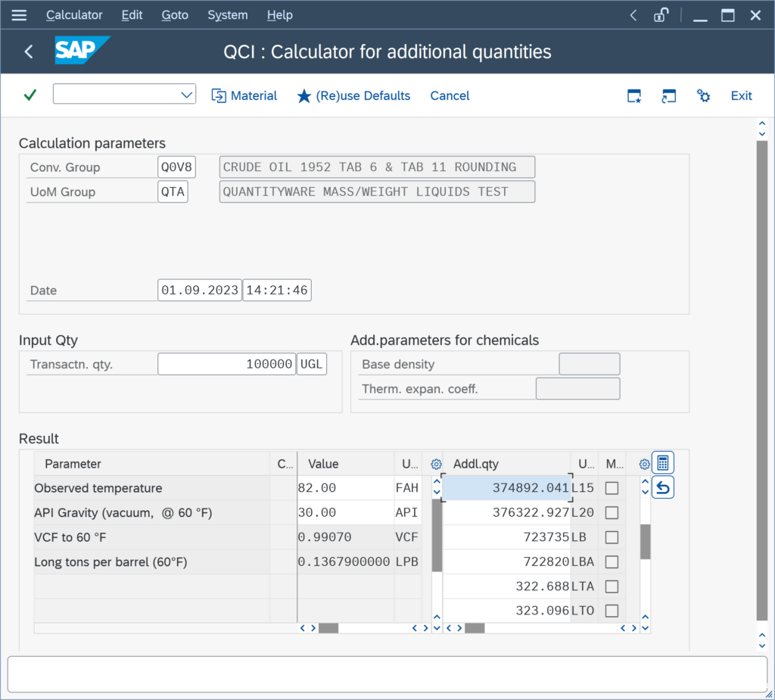This screenshot has height=700, width=775.
Task: Click the create new session window icon
Action: pos(634,96)
